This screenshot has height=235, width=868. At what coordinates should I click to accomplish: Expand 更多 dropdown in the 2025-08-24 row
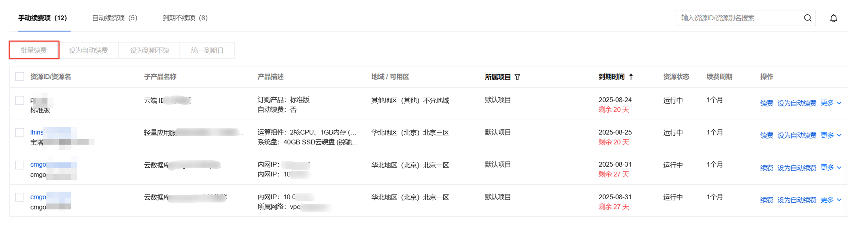831,103
